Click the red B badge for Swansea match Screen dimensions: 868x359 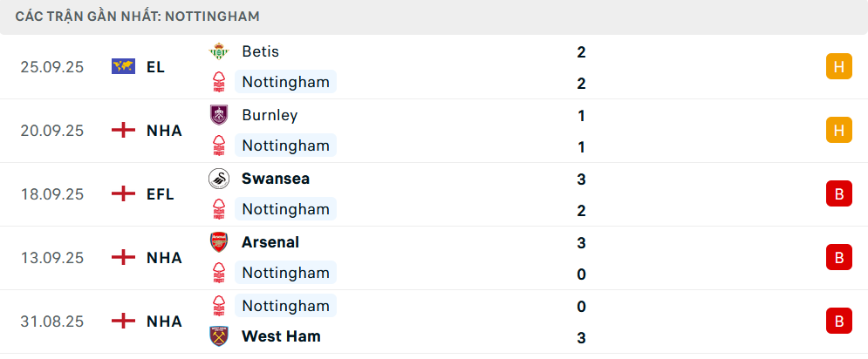838,194
